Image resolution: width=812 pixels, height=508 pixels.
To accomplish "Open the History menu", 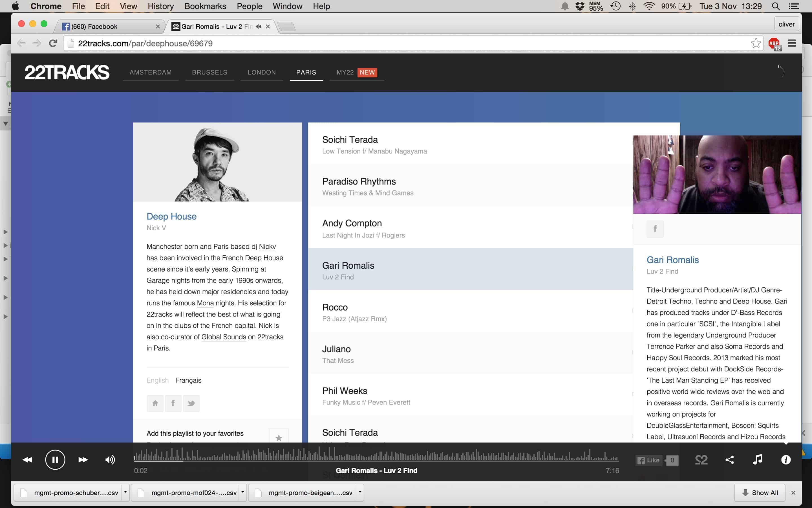I will (160, 6).
